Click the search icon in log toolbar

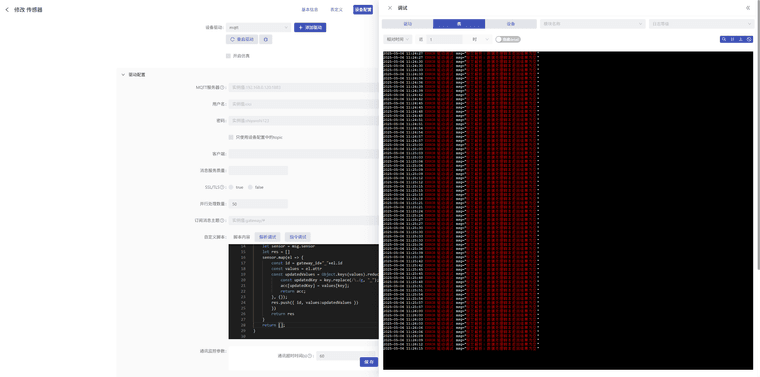[724, 39]
